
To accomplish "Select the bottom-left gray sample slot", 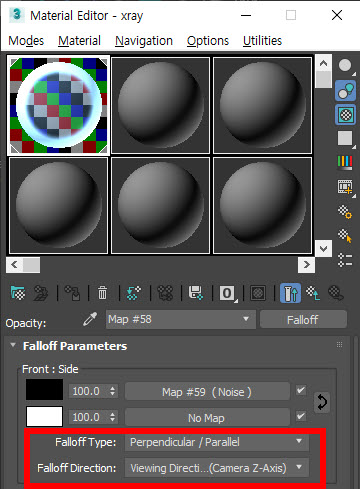I will point(59,205).
